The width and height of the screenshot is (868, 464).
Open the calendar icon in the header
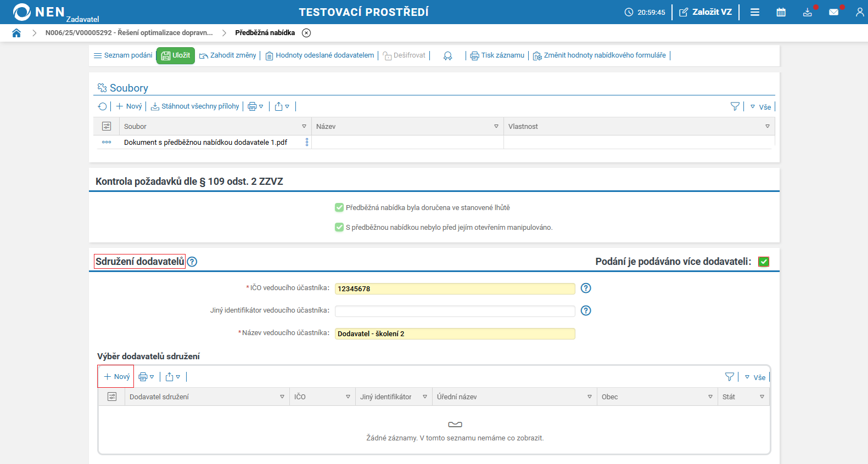(x=781, y=12)
